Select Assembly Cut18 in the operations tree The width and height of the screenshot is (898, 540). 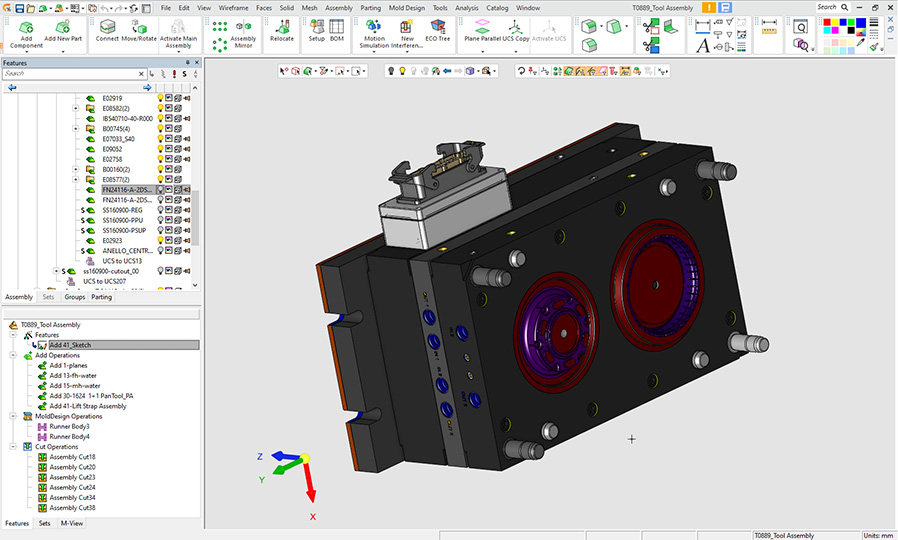72,457
